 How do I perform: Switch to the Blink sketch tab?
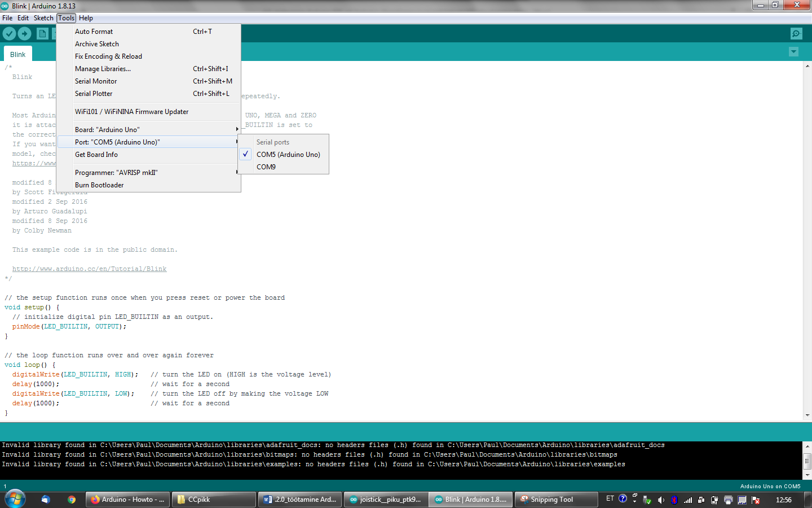click(17, 55)
